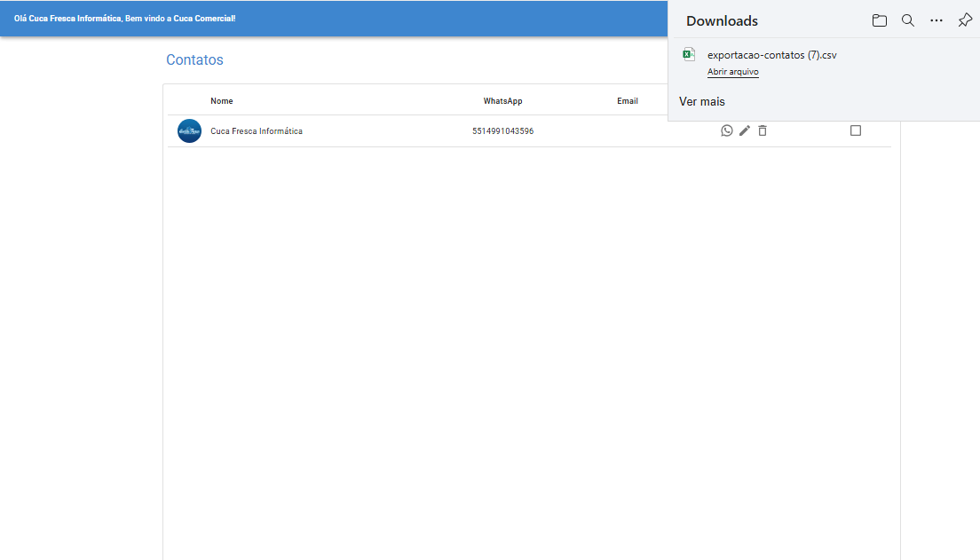Click the Email column header
The height and width of the screenshot is (560, 980).
click(628, 100)
